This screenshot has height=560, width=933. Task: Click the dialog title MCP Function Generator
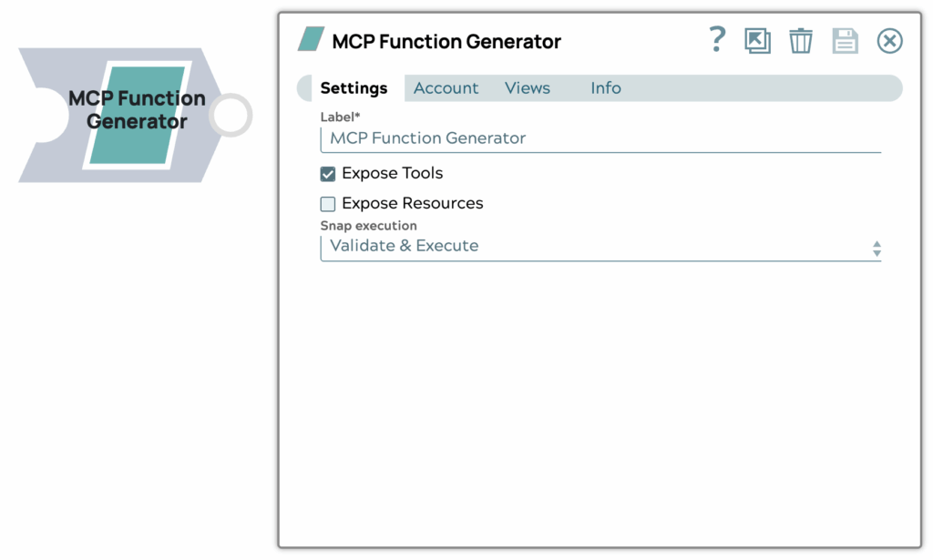pyautogui.click(x=446, y=42)
